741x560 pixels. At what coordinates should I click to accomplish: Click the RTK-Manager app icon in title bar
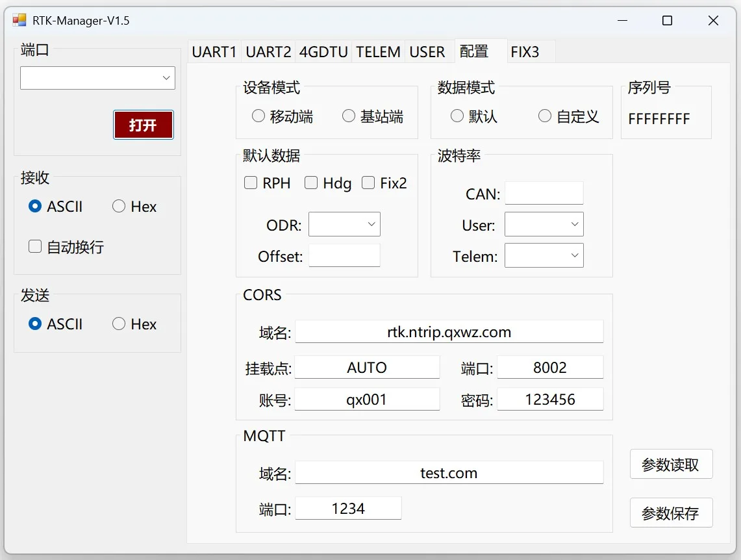click(x=19, y=20)
